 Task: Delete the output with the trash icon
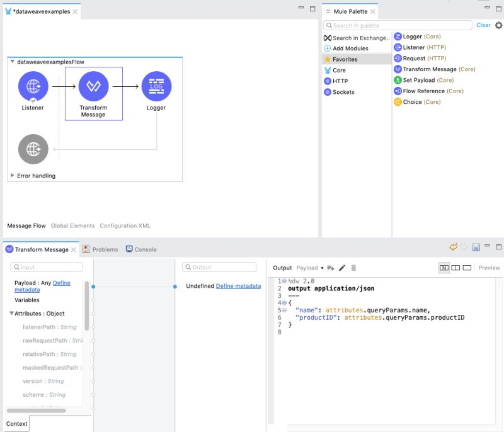pos(353,268)
